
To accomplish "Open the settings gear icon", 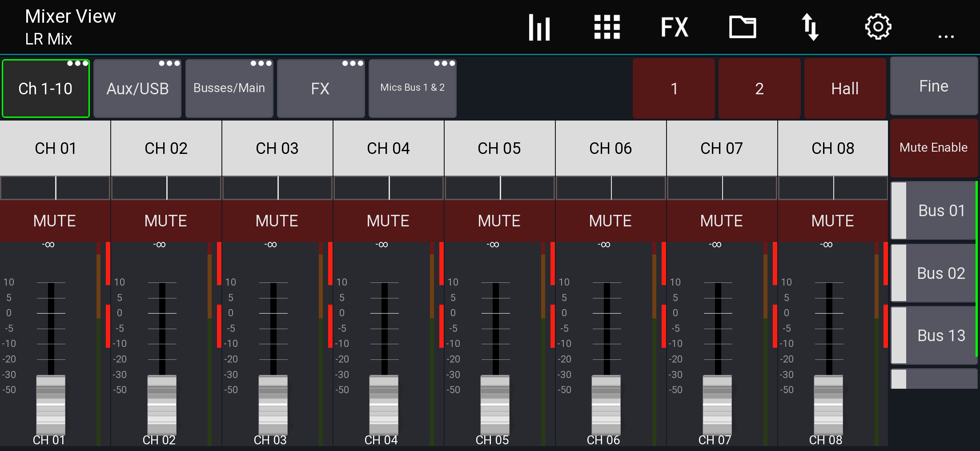I will tap(877, 27).
